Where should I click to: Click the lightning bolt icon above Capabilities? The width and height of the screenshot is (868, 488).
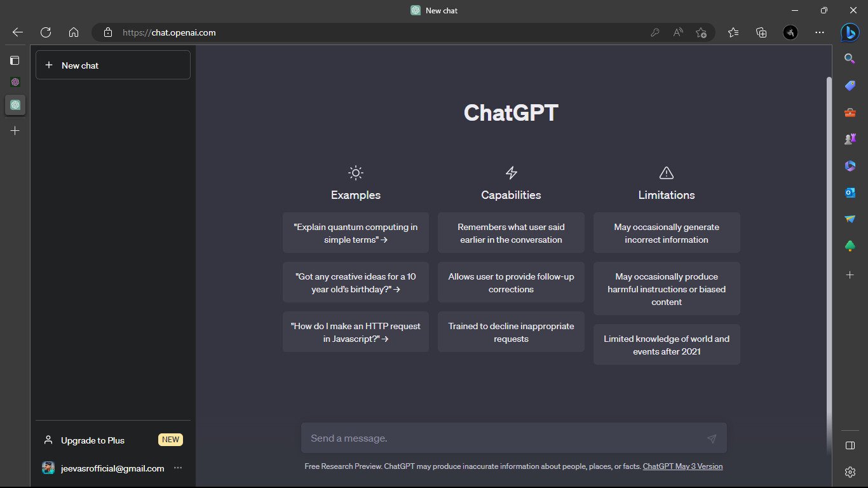(x=511, y=173)
